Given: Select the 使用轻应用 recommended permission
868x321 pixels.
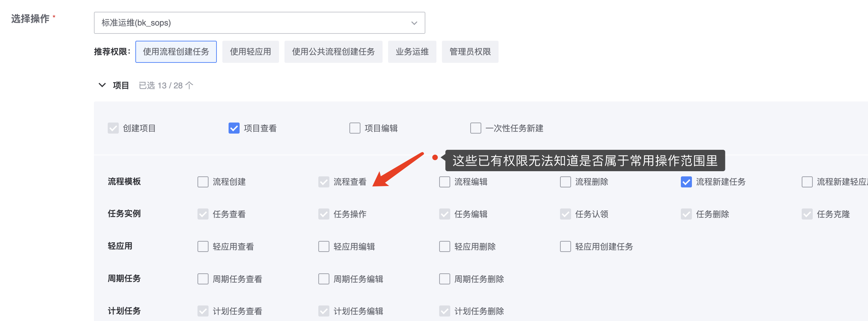Looking at the screenshot, I should (250, 51).
